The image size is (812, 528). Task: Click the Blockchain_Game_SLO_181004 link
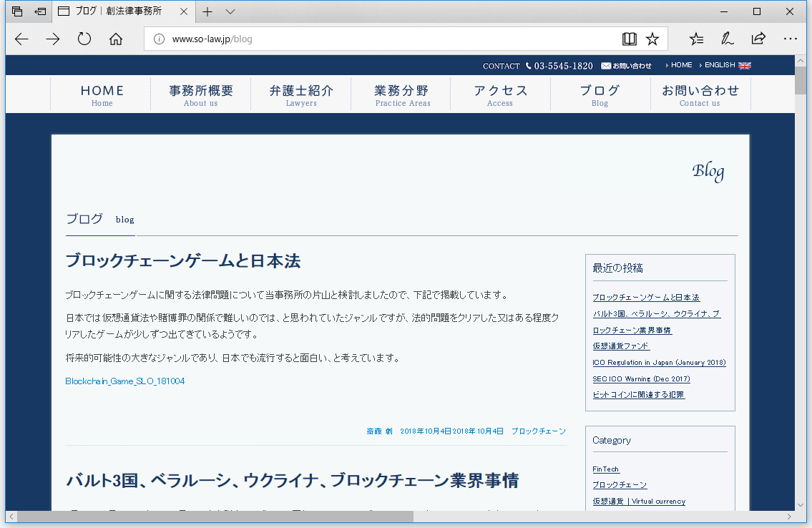coord(125,381)
